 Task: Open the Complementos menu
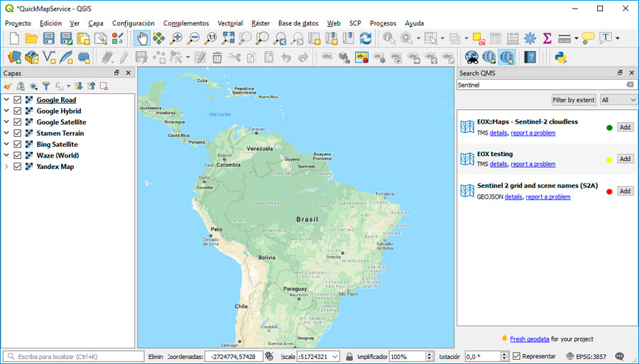186,23
